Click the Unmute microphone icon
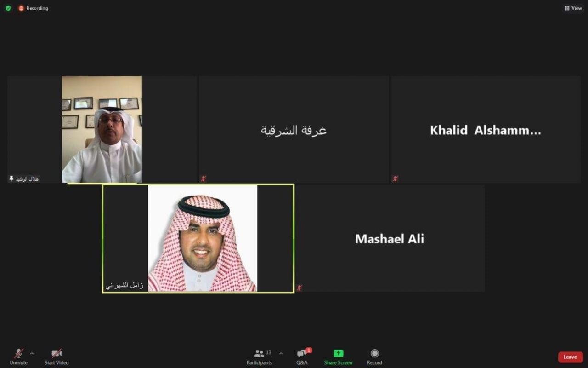The image size is (588, 368). click(18, 353)
